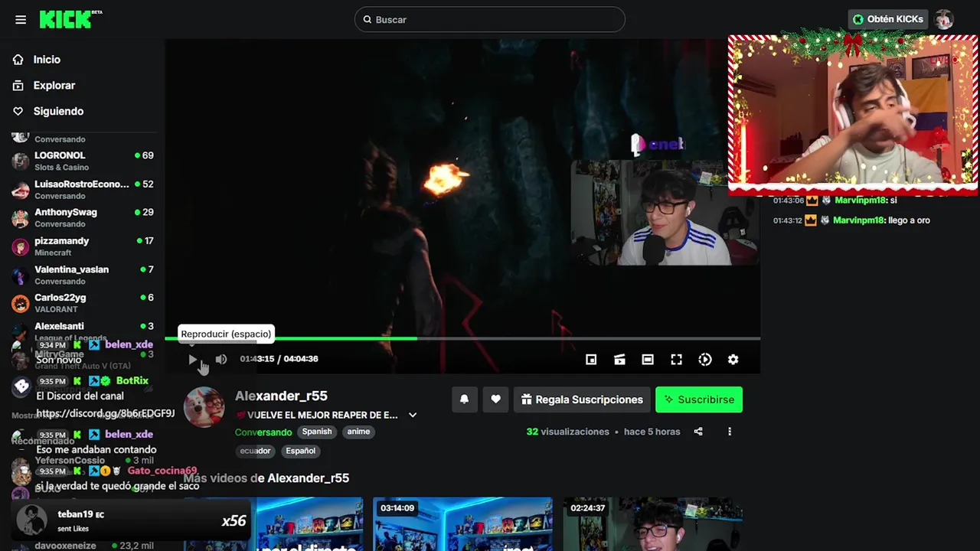
Task: Enter fullscreen with the player icon
Action: pyautogui.click(x=676, y=360)
